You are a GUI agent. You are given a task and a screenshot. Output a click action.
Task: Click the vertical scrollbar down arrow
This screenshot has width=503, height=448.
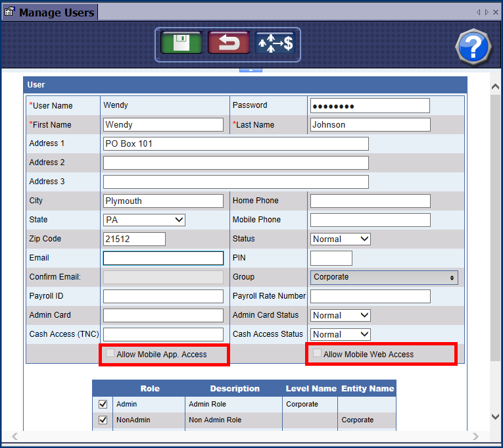[495, 416]
